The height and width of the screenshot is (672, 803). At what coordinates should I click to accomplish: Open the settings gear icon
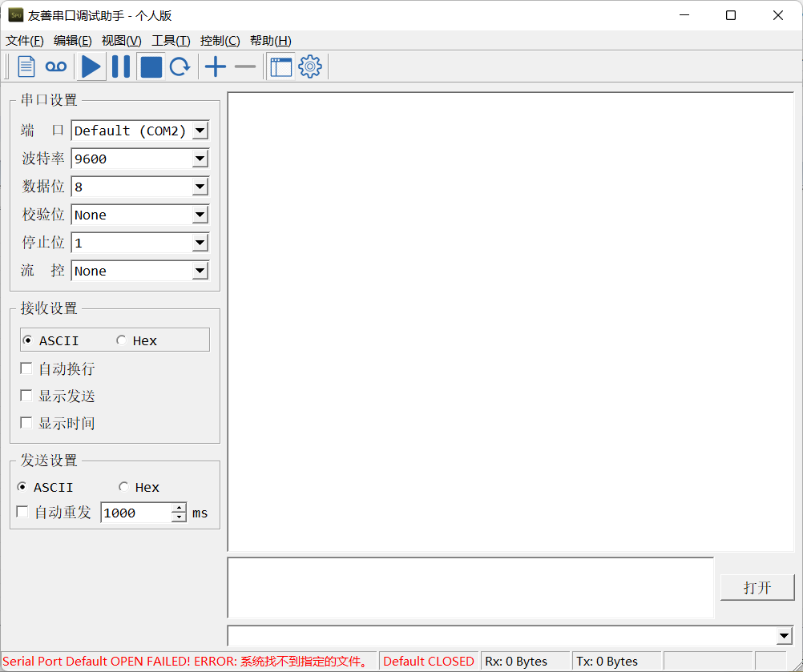(310, 67)
